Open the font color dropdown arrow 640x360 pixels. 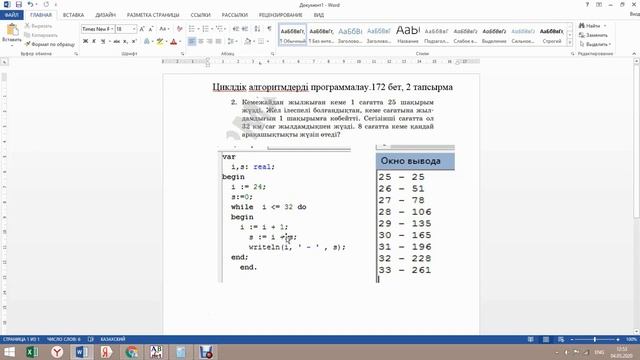click(180, 41)
